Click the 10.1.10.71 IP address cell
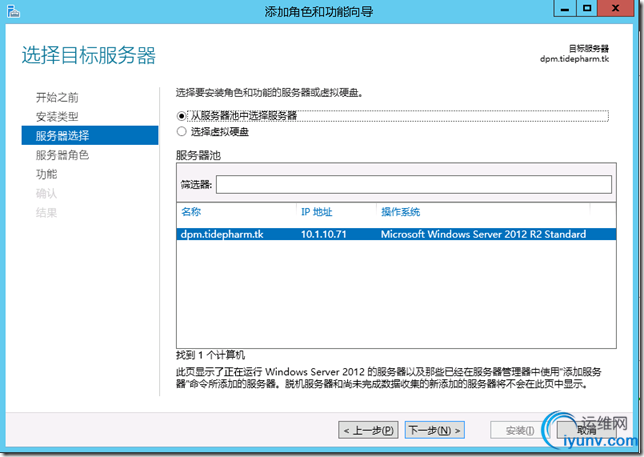644x457 pixels. (x=324, y=234)
